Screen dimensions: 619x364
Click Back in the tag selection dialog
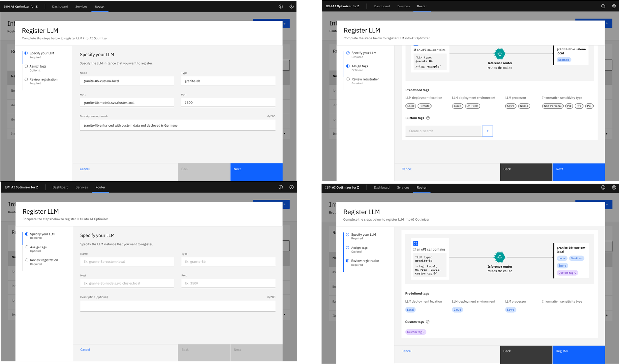(526, 172)
